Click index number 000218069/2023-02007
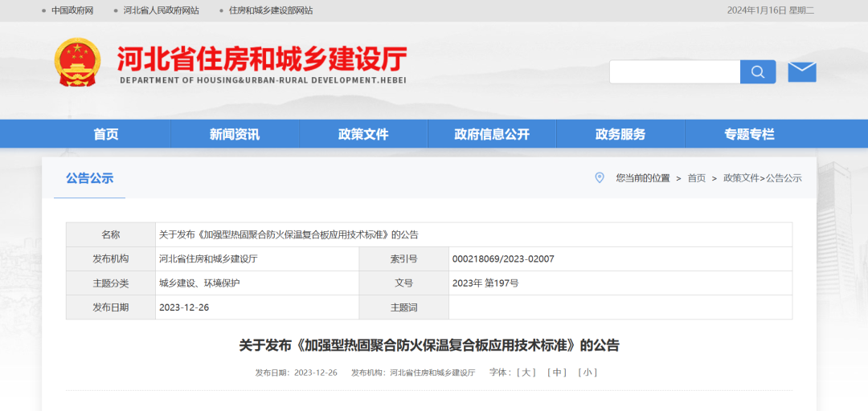 503,258
